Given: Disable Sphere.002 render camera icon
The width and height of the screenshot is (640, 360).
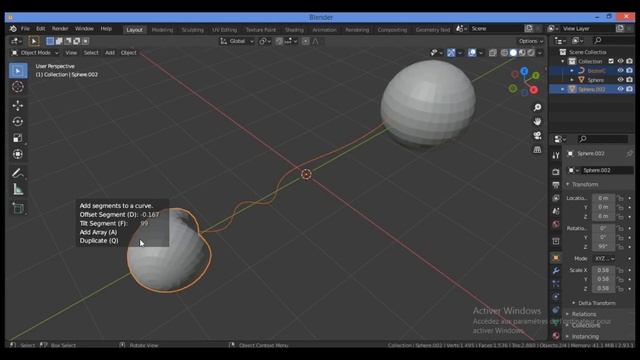Looking at the screenshot, I should click(629, 89).
